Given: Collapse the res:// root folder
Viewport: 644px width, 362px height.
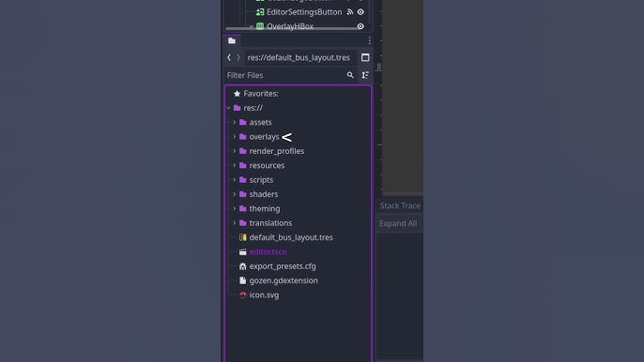Looking at the screenshot, I should (229, 108).
